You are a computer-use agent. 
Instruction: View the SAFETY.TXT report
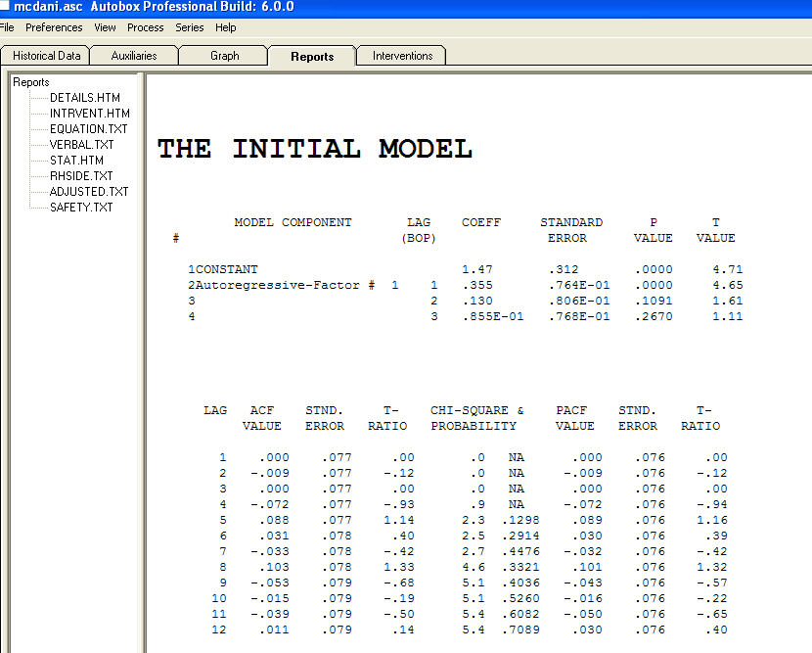79,208
